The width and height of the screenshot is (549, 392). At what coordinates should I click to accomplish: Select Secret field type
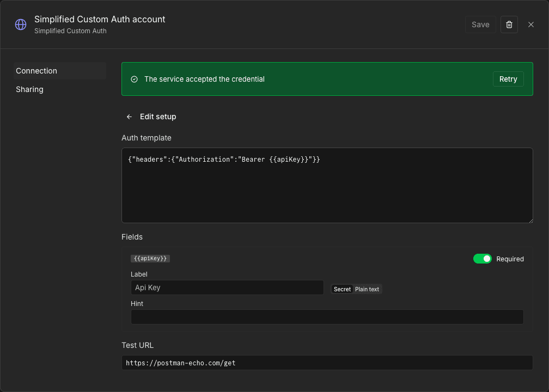[x=342, y=289]
